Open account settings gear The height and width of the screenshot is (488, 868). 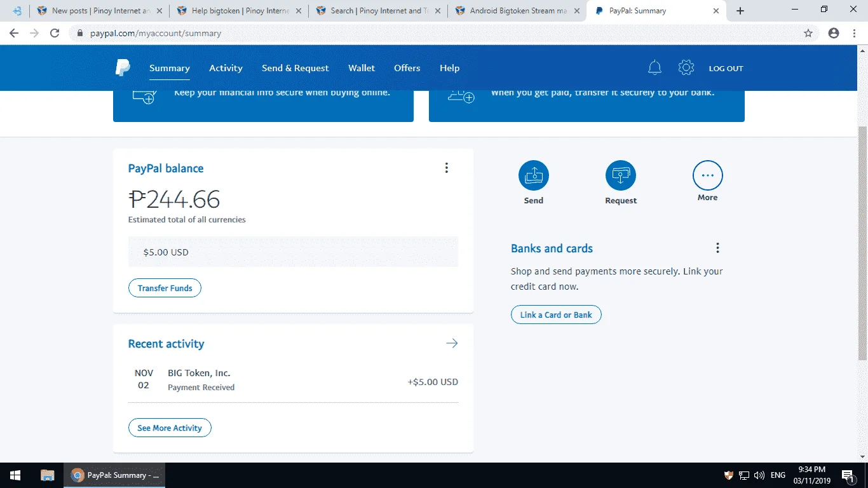click(686, 68)
